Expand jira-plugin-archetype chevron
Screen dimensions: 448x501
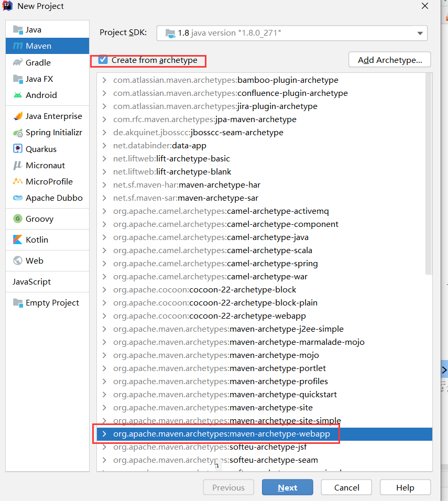click(x=104, y=106)
